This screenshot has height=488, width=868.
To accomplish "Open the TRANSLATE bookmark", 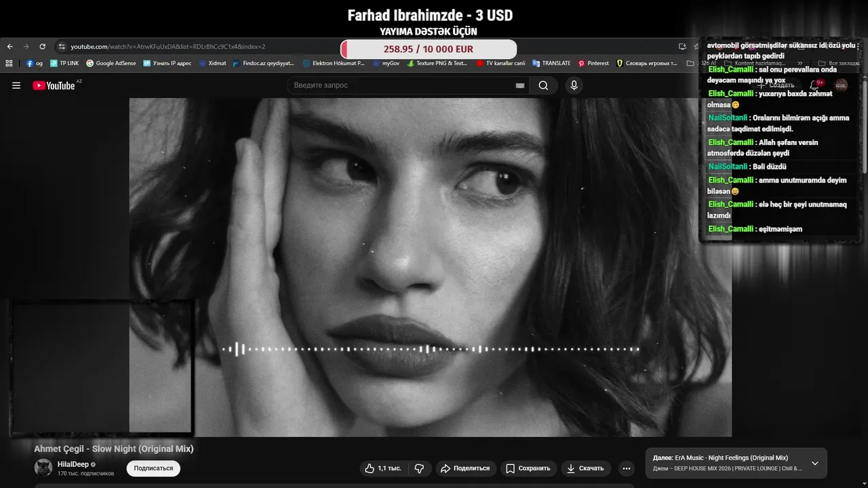I will (551, 63).
